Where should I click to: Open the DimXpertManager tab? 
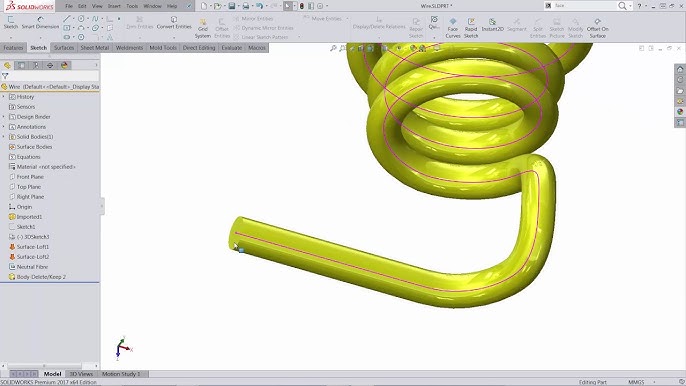[50, 65]
